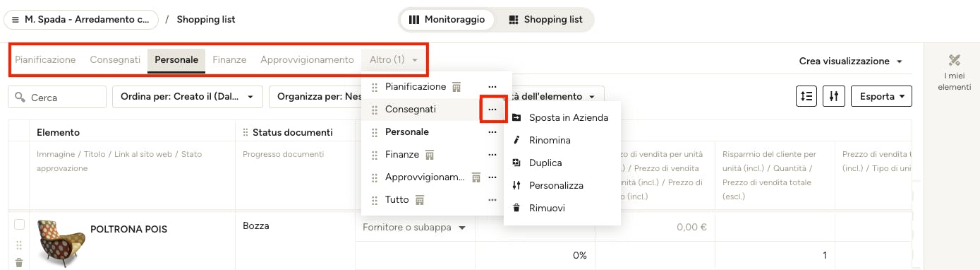
Task: Tick the POLTRONA POIS row checkbox
Action: [20, 225]
